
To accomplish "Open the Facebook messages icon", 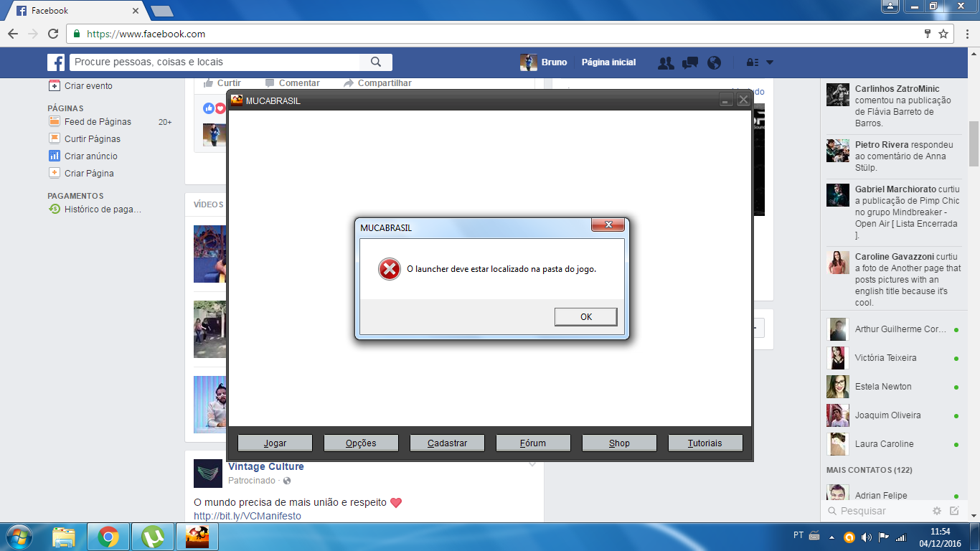I will 690,62.
